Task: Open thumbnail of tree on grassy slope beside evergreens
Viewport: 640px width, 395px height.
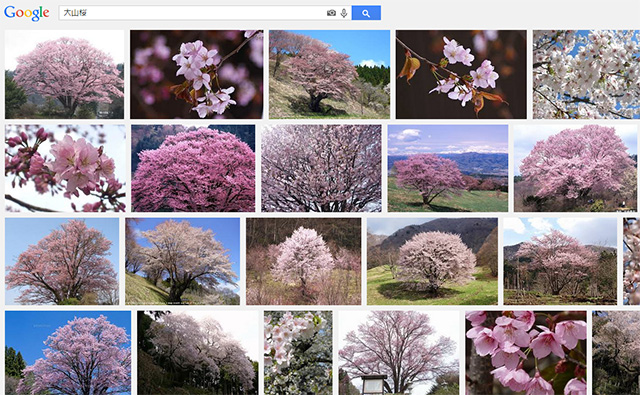Action: point(329,74)
